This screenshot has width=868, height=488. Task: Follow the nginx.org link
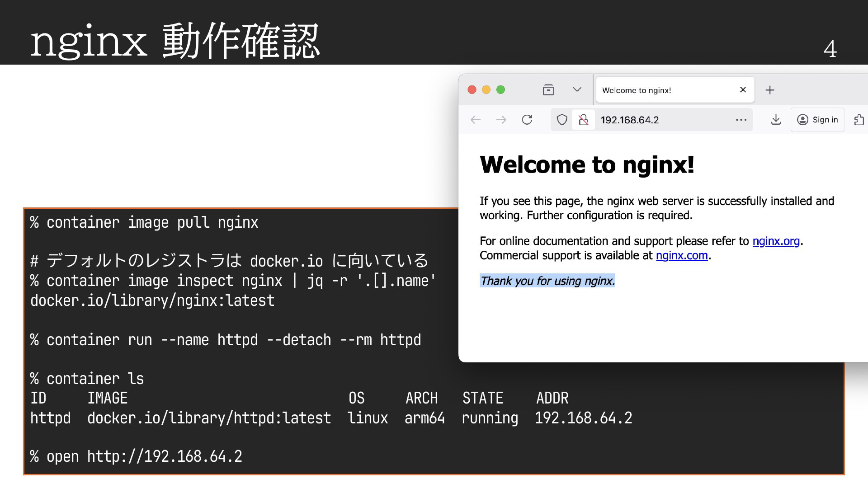776,241
